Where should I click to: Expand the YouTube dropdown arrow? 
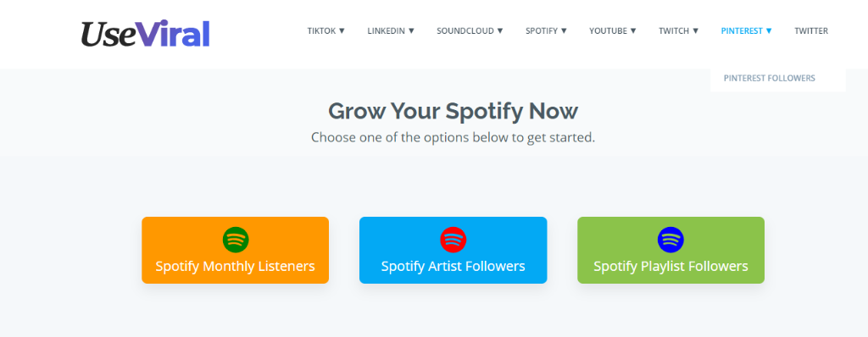[633, 31]
